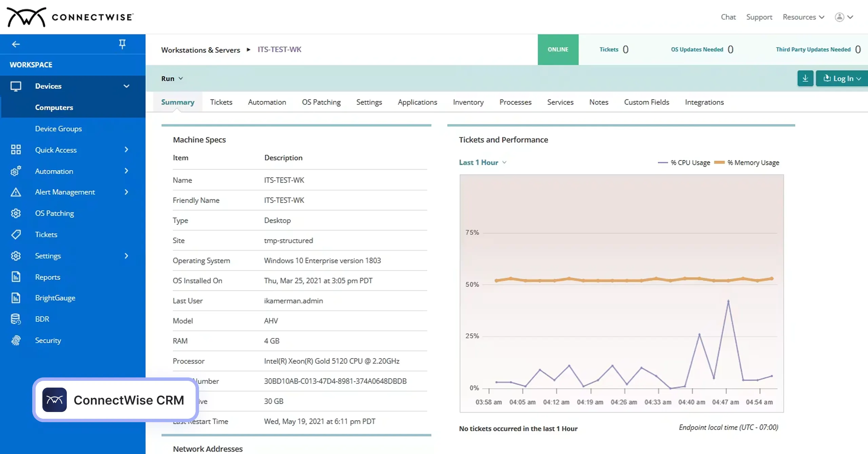The height and width of the screenshot is (454, 868).
Task: Click the back arrow in sidebar
Action: click(16, 44)
